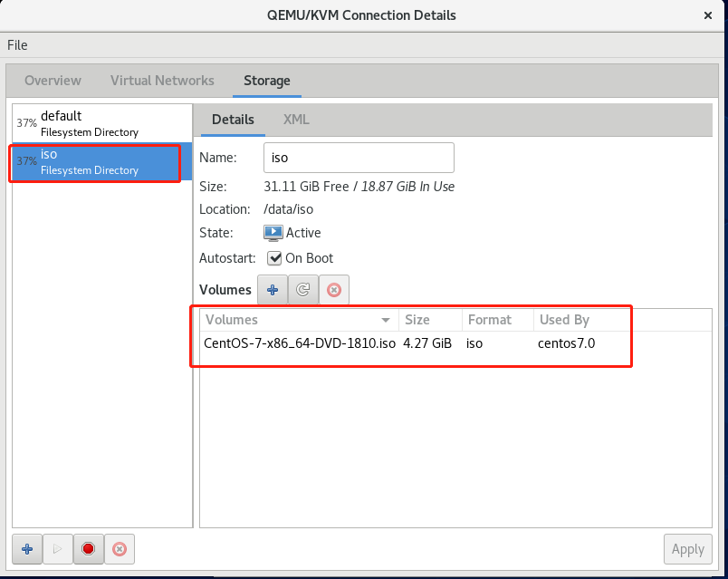
Task: Open the XML sub-tab
Action: pyautogui.click(x=296, y=120)
